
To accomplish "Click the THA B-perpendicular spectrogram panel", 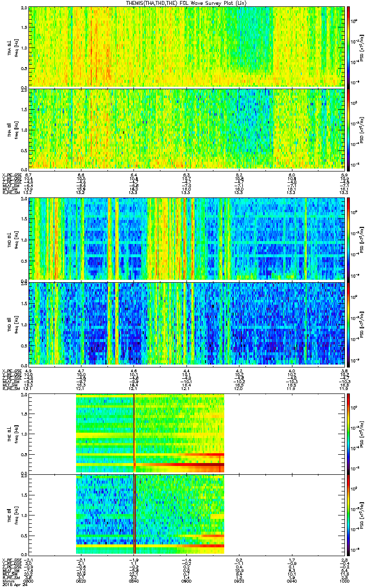I will [186, 47].
